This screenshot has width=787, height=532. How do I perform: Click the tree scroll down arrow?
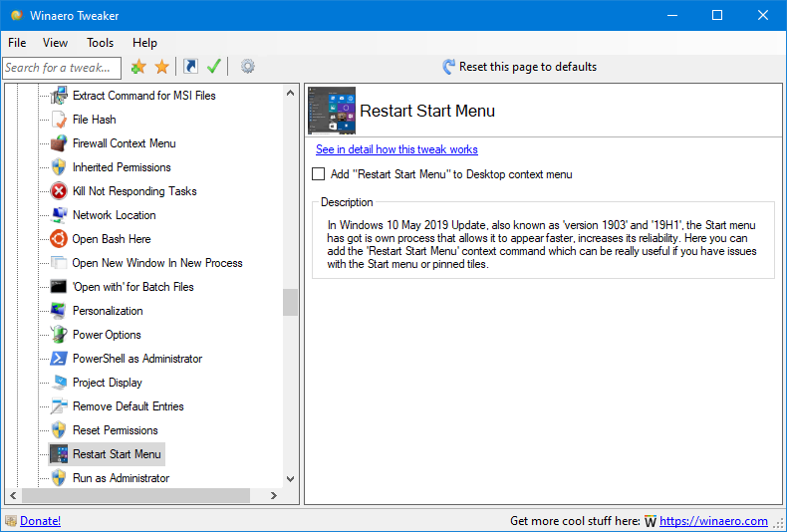coord(290,479)
